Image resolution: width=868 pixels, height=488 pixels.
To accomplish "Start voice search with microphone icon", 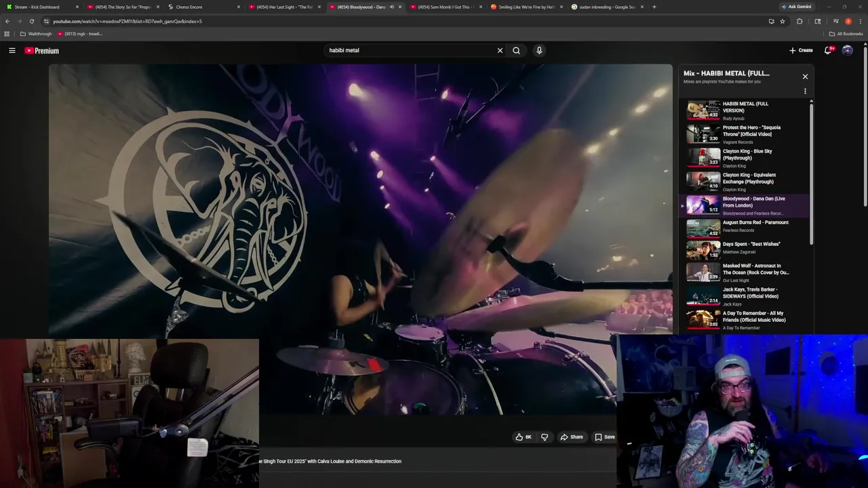I will pos(539,50).
